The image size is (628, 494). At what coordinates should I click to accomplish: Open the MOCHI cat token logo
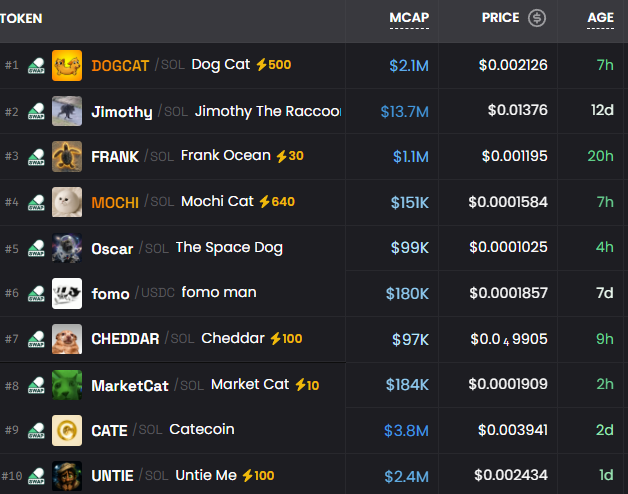67,202
